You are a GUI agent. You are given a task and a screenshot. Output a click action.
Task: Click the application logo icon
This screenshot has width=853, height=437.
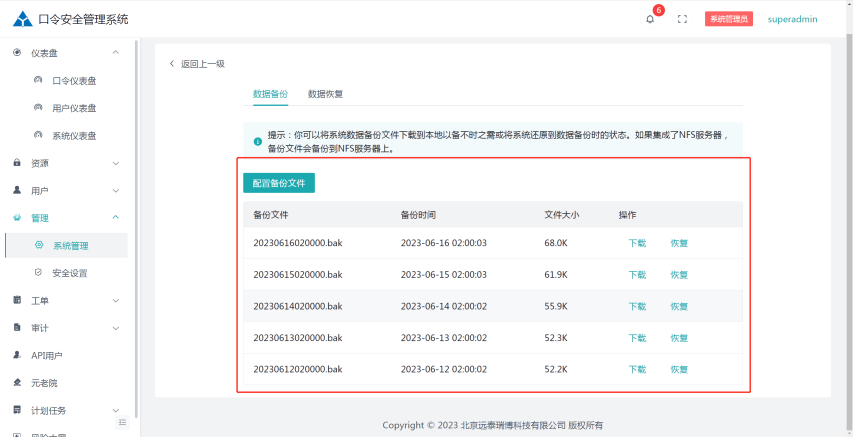point(21,19)
